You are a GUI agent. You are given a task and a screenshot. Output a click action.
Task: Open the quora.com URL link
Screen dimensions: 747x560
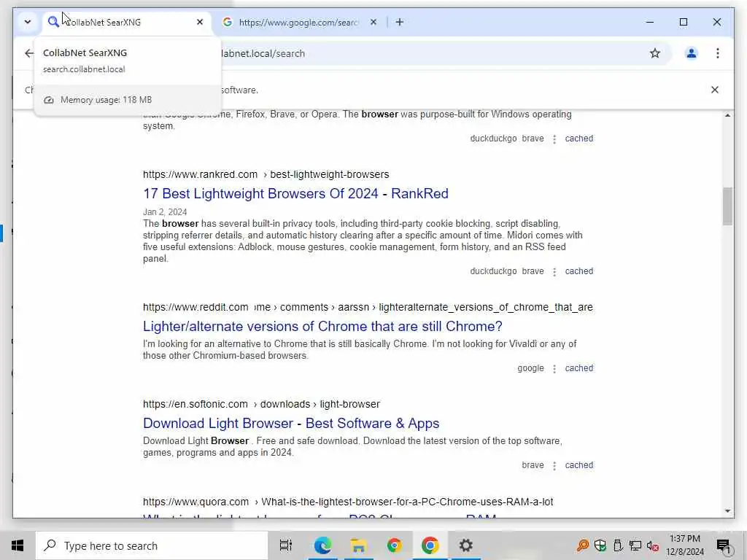pyautogui.click(x=348, y=502)
